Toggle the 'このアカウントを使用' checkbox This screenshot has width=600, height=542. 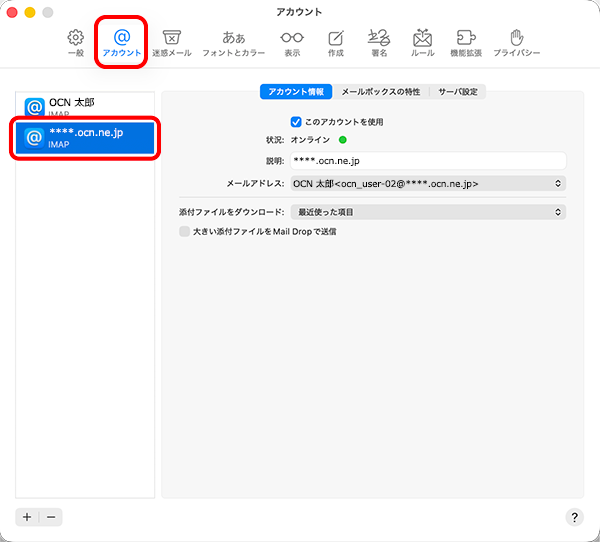pyautogui.click(x=296, y=122)
